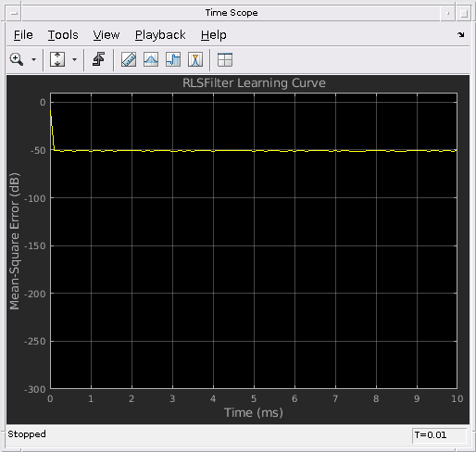
Task: Click the Scale Axes Limits icon
Action: [x=57, y=59]
